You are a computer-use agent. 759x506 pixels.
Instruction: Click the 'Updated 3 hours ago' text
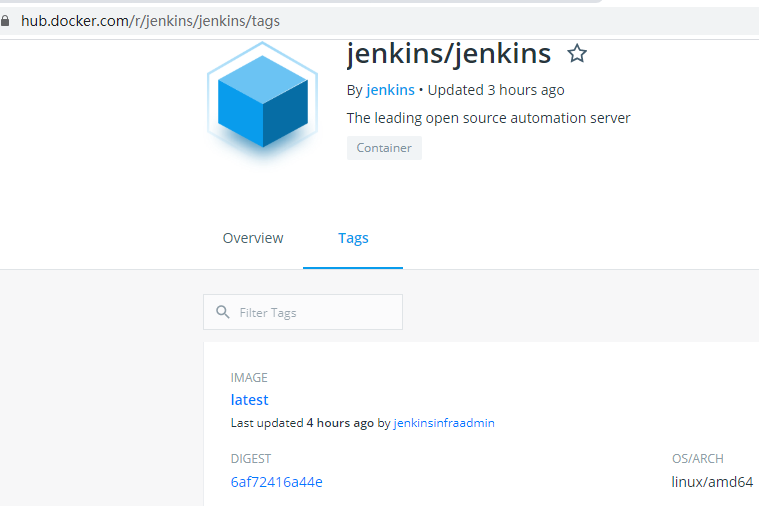(496, 90)
